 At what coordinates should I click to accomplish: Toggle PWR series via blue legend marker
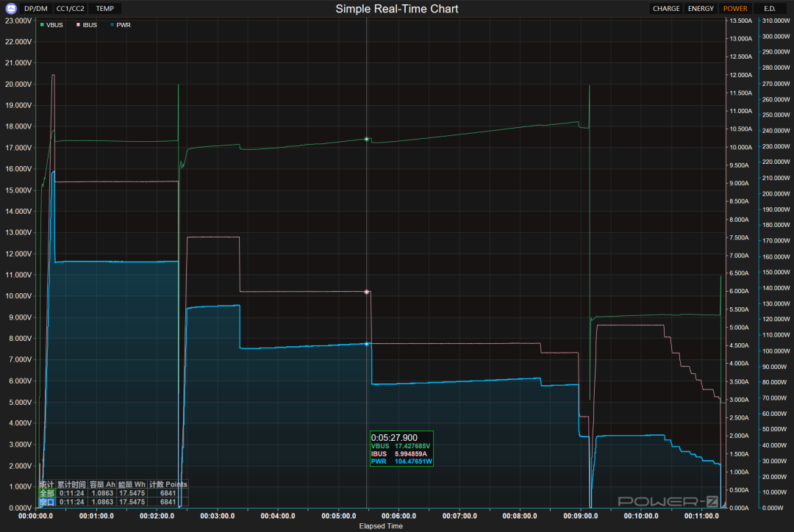tap(112, 25)
